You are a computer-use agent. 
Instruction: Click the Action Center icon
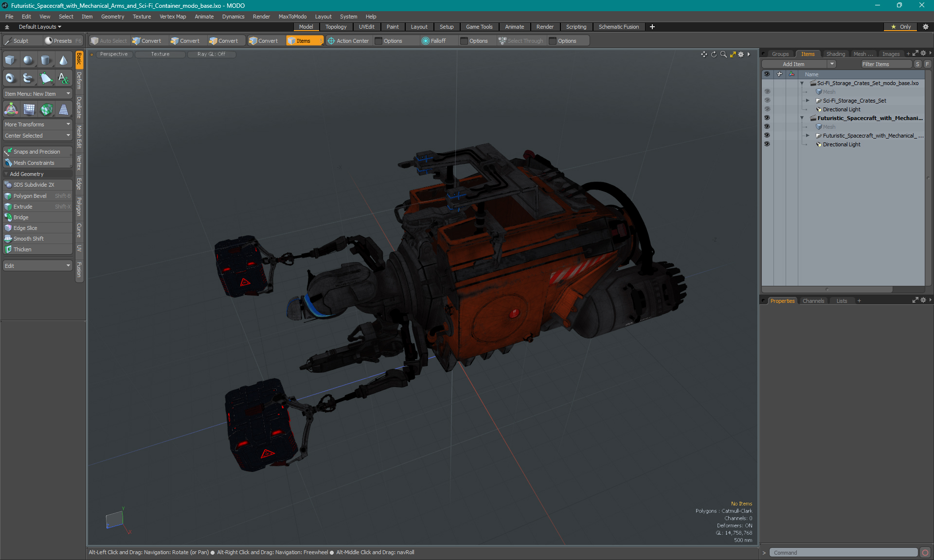click(331, 41)
